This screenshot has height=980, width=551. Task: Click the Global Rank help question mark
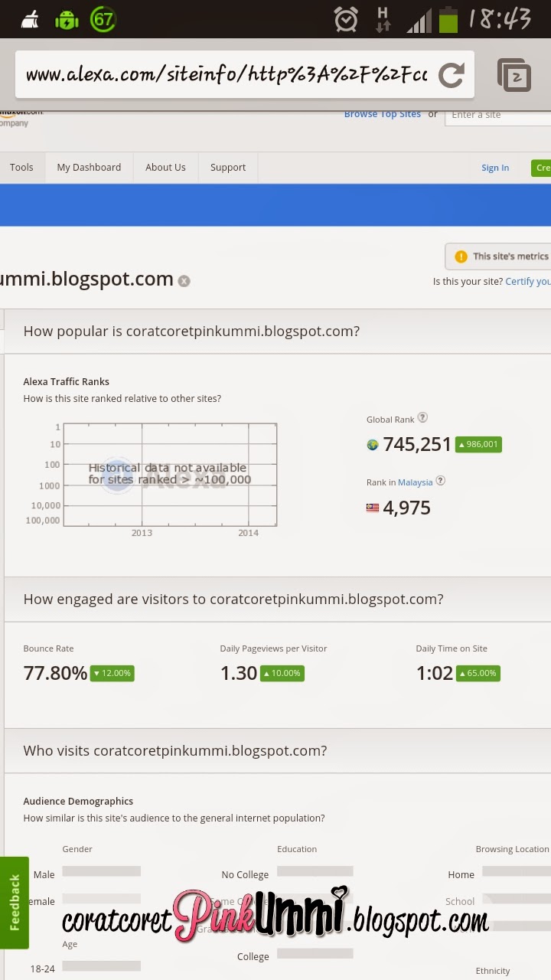coord(422,418)
